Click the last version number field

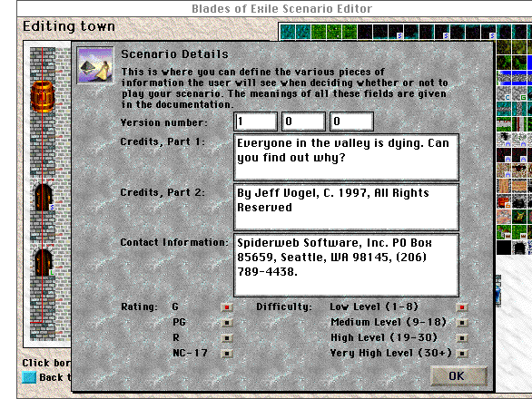click(352, 122)
